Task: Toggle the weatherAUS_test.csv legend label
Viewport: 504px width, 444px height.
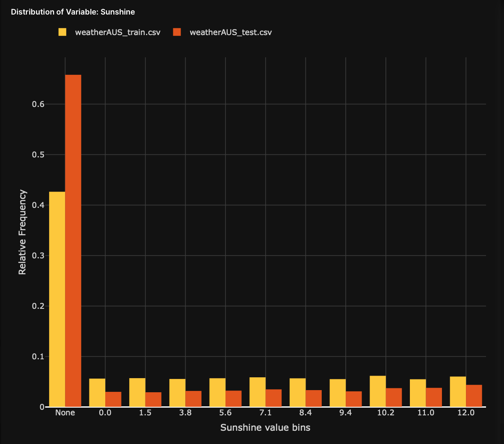Action: pos(230,32)
